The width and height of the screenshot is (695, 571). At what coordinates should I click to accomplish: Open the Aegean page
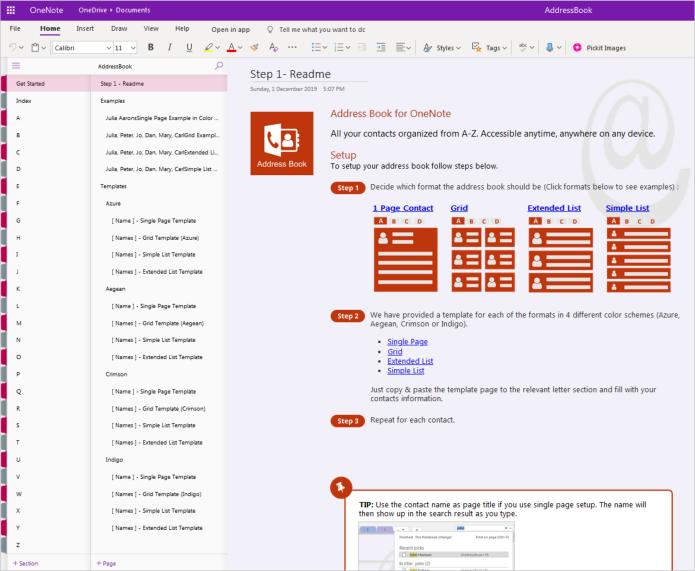pos(160,289)
